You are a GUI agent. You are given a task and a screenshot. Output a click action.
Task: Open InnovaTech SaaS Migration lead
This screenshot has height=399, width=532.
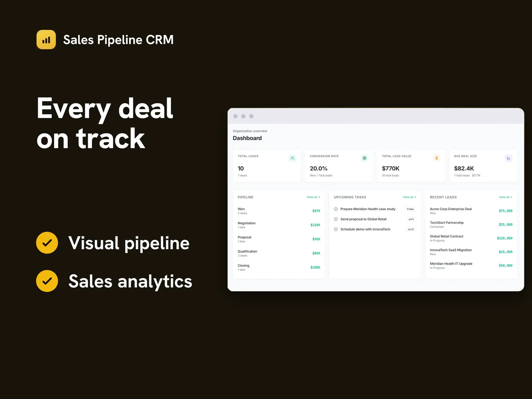pos(471,252)
